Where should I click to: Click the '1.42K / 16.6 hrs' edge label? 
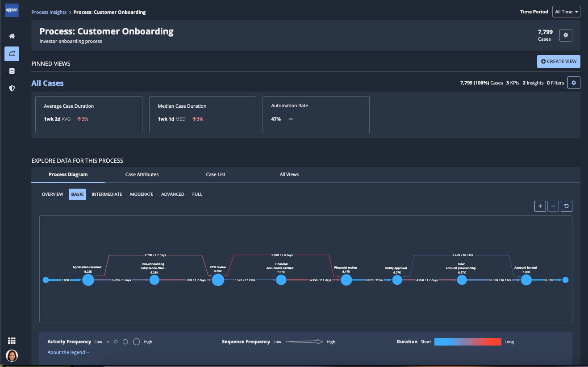click(x=462, y=255)
